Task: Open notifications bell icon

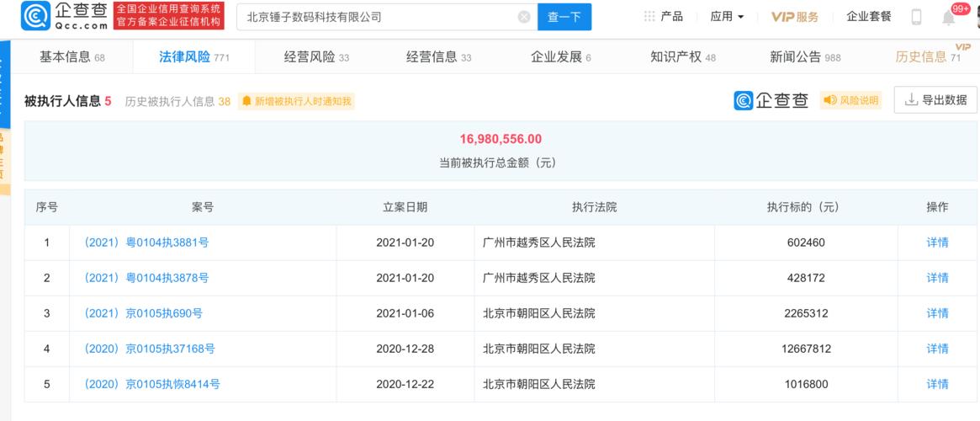Action: [949, 18]
